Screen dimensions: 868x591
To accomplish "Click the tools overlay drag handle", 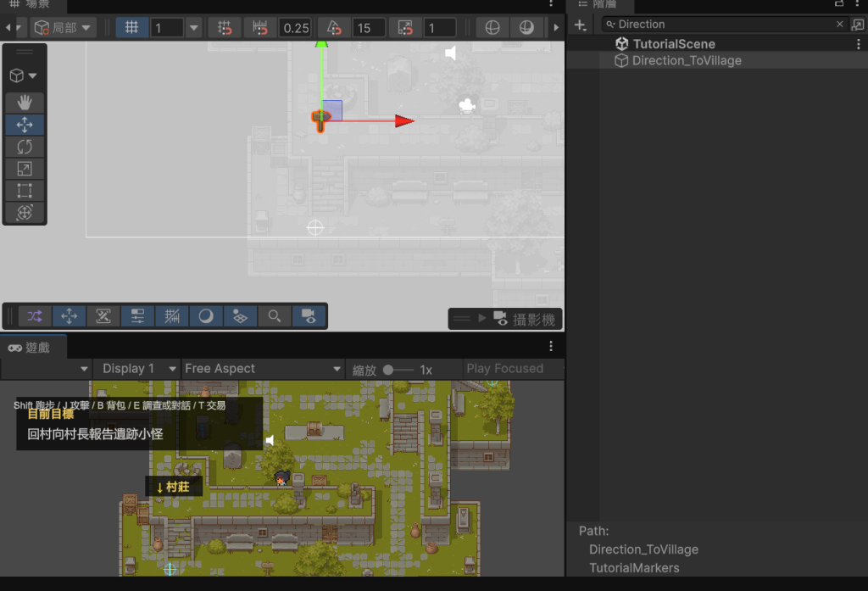I will pos(25,52).
